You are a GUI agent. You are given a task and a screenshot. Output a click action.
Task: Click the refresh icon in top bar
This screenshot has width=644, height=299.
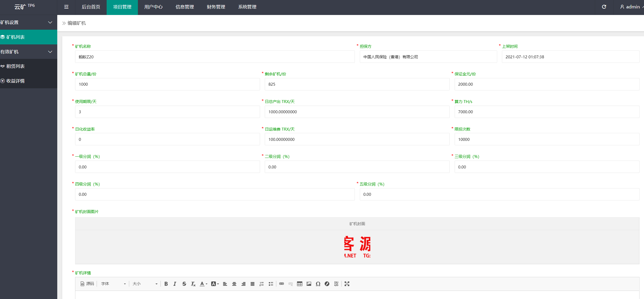pyautogui.click(x=604, y=7)
